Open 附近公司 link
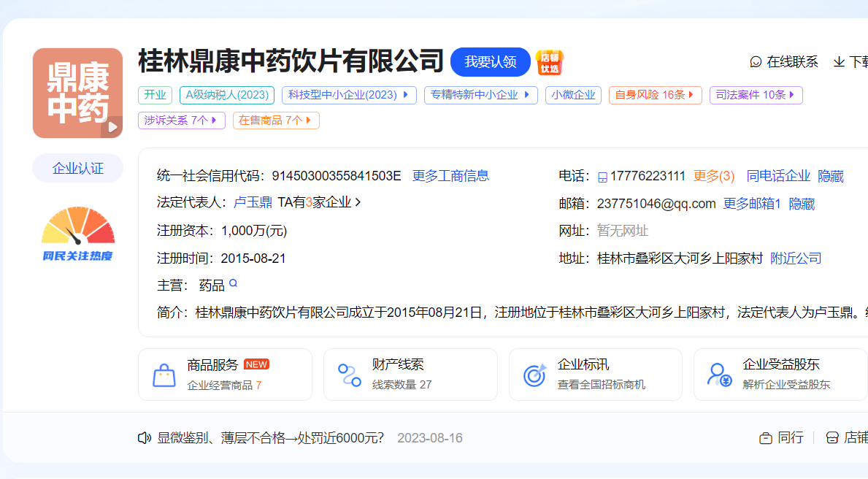The image size is (868, 479). click(796, 258)
